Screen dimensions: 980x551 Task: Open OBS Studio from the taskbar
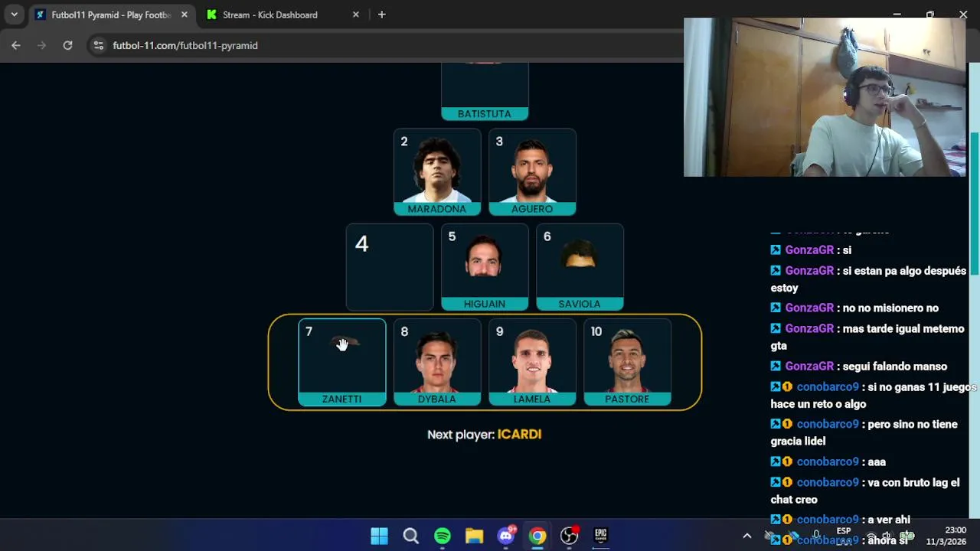point(569,536)
